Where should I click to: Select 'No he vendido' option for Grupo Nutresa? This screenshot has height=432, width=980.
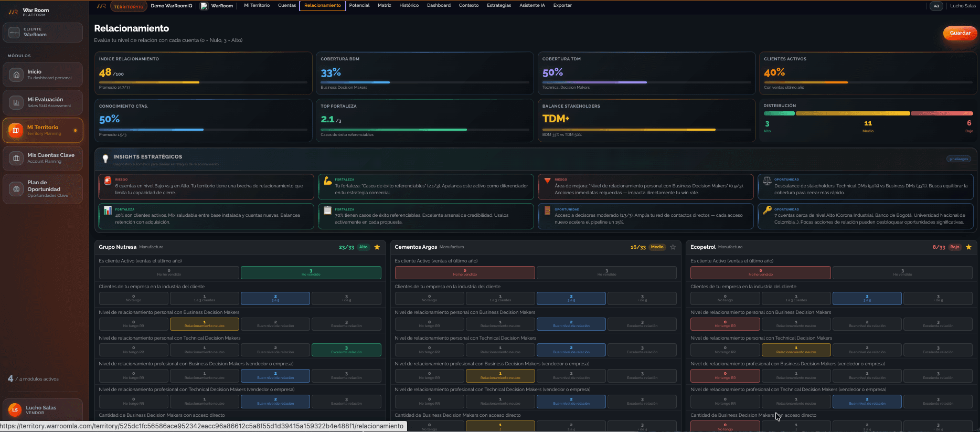[169, 272]
